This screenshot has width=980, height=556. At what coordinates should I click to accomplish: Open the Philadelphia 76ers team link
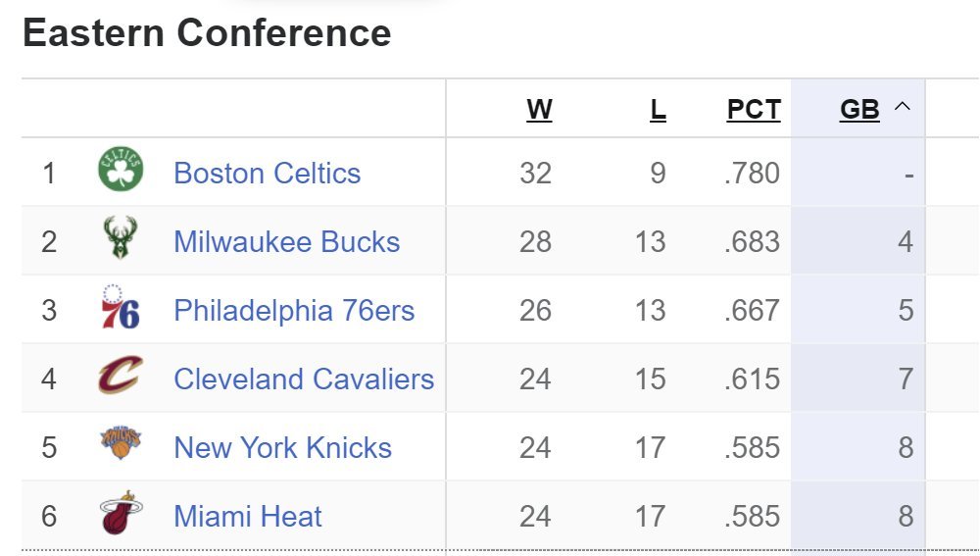pyautogui.click(x=294, y=311)
